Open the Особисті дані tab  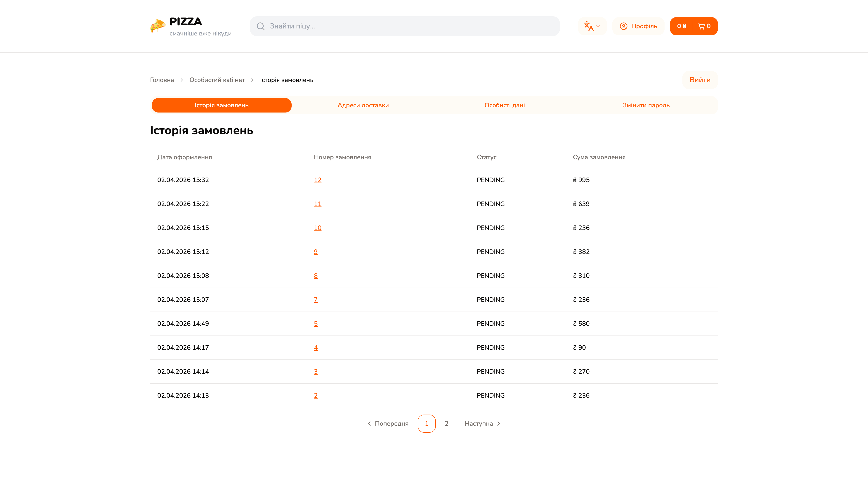pos(505,105)
